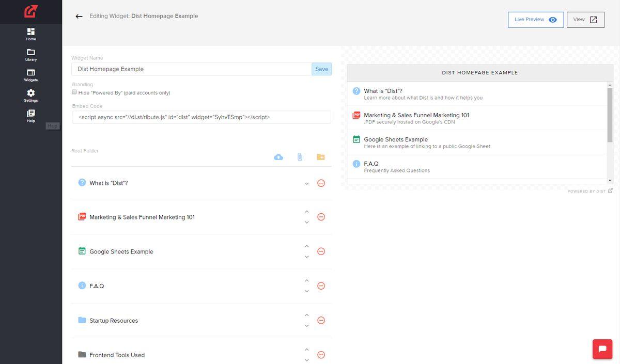The height and width of the screenshot is (364, 620).
Task: Click the add new folder icon
Action: 321,157
